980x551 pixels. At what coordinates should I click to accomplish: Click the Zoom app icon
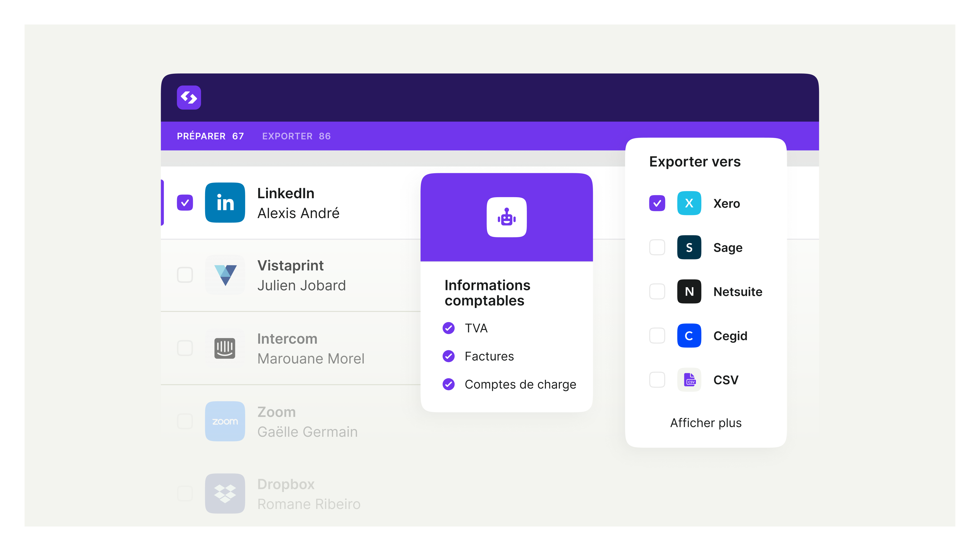click(225, 421)
